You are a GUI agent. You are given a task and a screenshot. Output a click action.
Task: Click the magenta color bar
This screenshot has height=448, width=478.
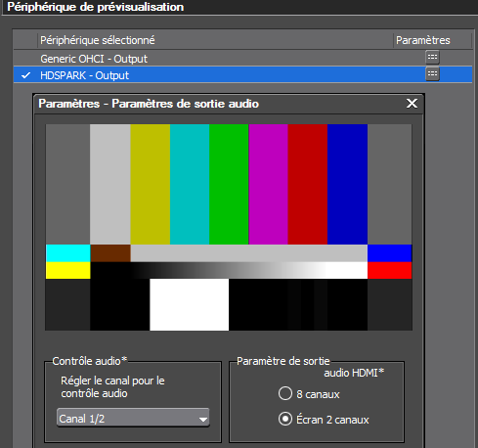pyautogui.click(x=268, y=184)
